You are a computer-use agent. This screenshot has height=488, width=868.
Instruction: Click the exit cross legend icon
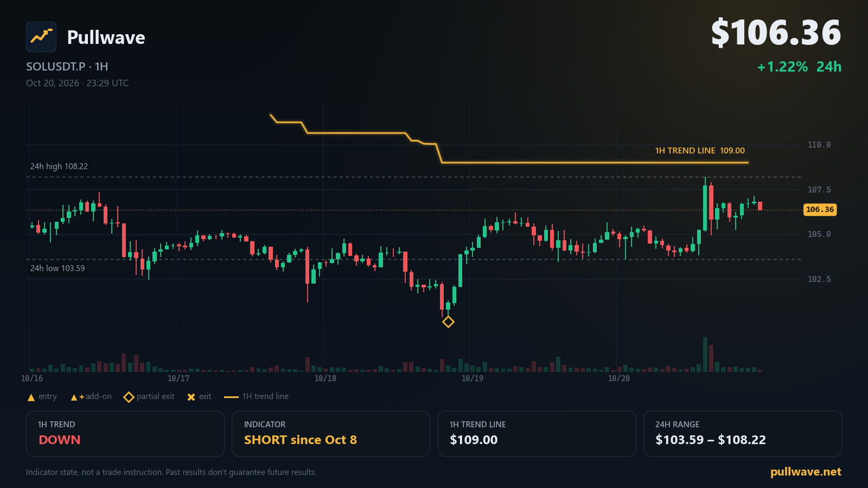tap(191, 397)
